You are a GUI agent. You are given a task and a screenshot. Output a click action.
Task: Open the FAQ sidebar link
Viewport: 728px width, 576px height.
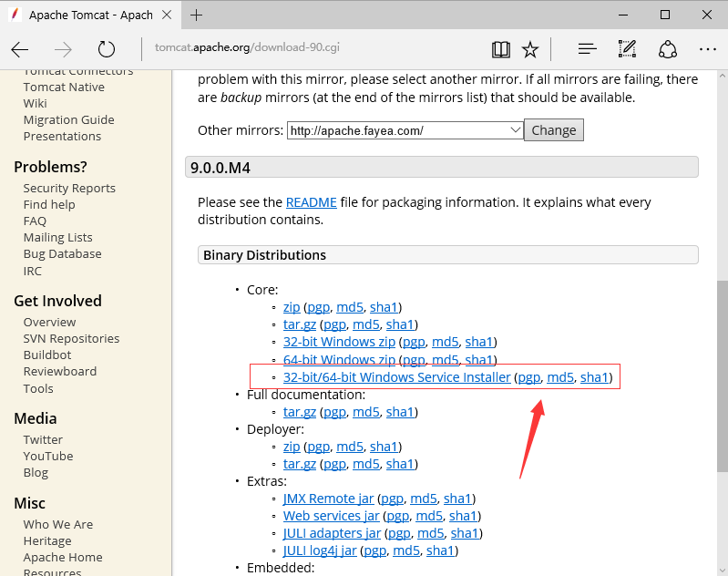tap(35, 221)
